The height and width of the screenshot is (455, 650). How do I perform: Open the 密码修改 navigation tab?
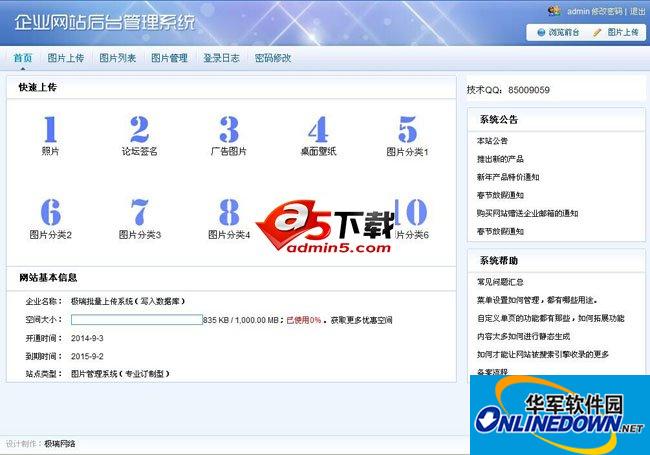(x=273, y=58)
